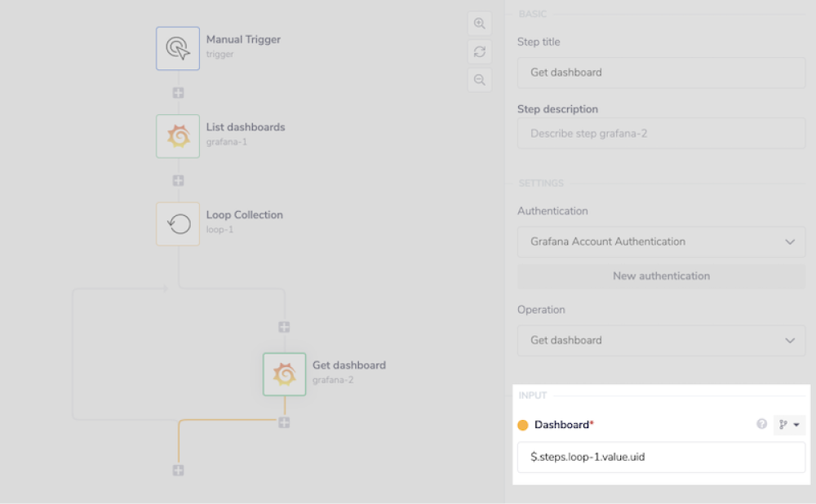This screenshot has height=504, width=816.
Task: Add a step below List dashboards
Action: [x=177, y=180]
